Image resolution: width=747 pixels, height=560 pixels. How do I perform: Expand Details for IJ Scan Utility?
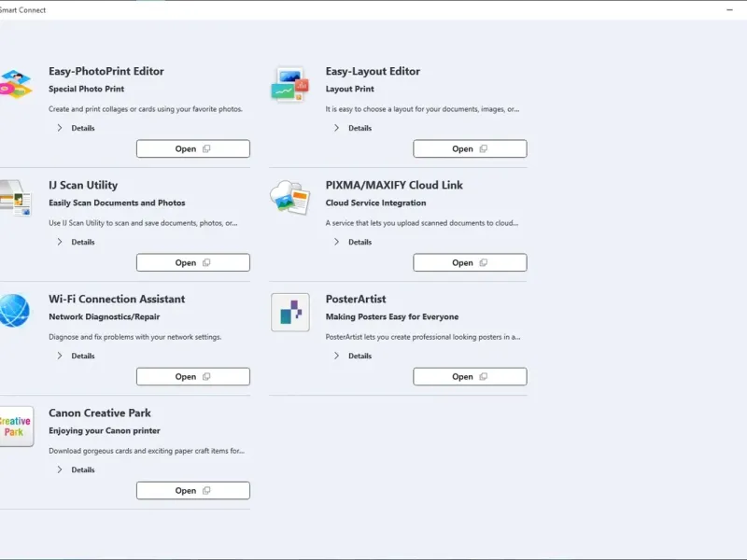pos(76,242)
